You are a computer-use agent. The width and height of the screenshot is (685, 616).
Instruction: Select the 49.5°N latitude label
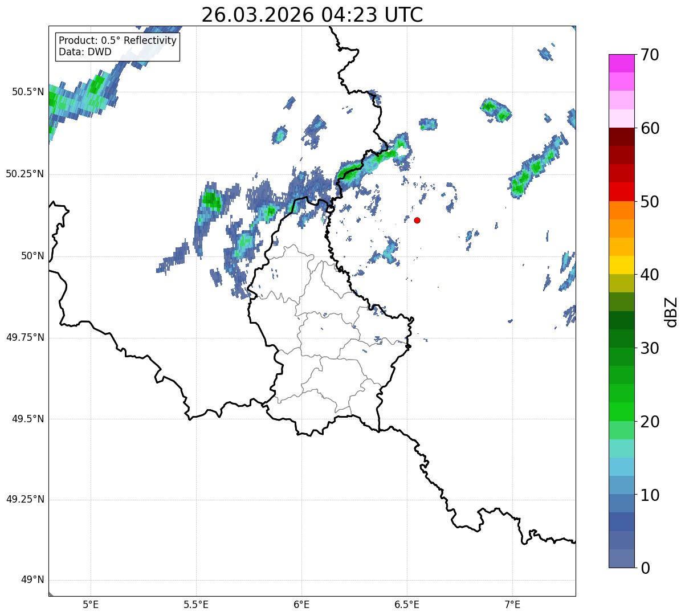coord(28,419)
